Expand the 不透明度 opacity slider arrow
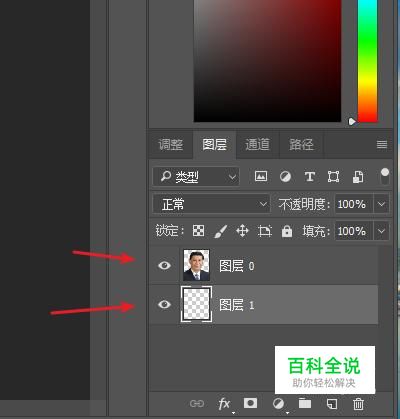This screenshot has height=419, width=400. [382, 204]
